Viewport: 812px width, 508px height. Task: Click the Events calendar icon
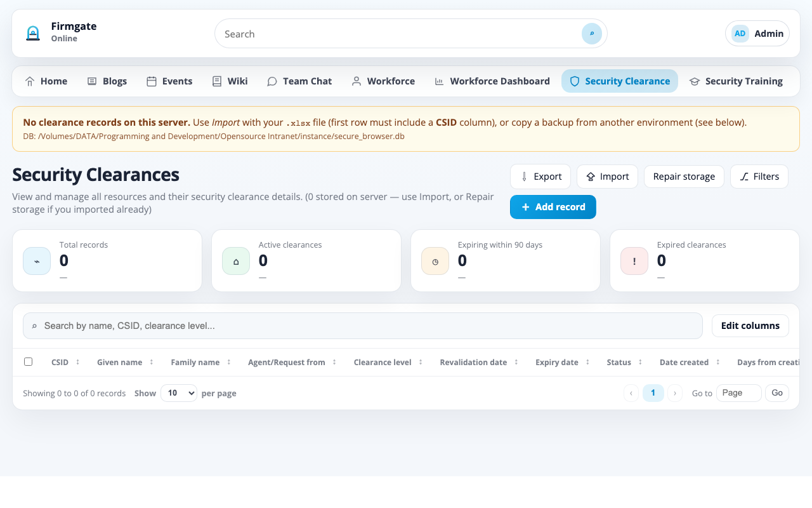point(152,81)
